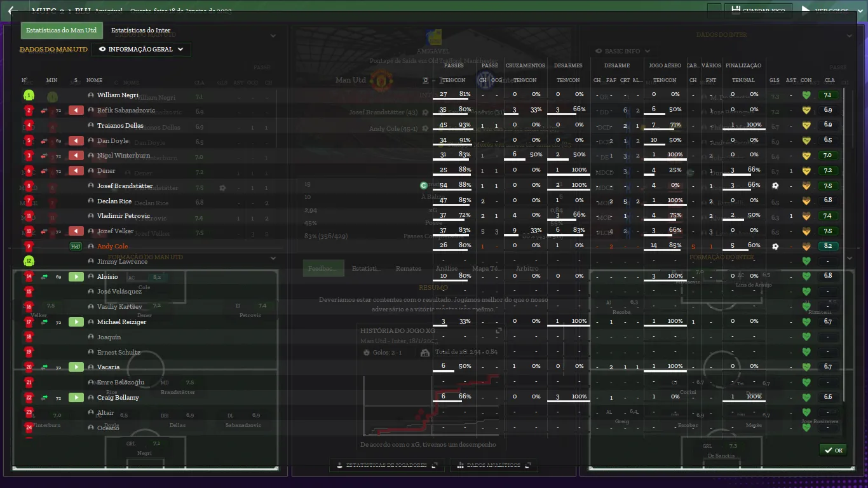Click number 22 shirt icon for Craig Bellamy
The height and width of the screenshot is (488, 868).
pyautogui.click(x=29, y=398)
